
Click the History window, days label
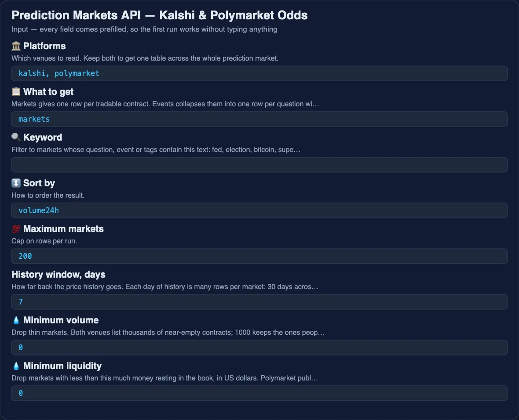58,275
